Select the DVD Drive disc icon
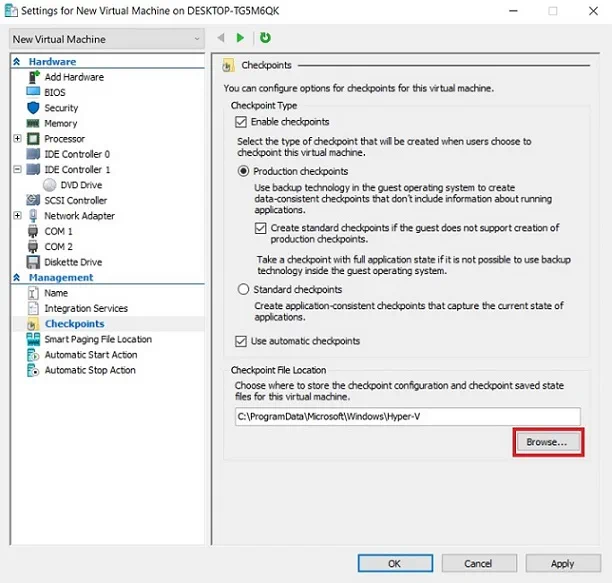The image size is (612, 583). 50,185
